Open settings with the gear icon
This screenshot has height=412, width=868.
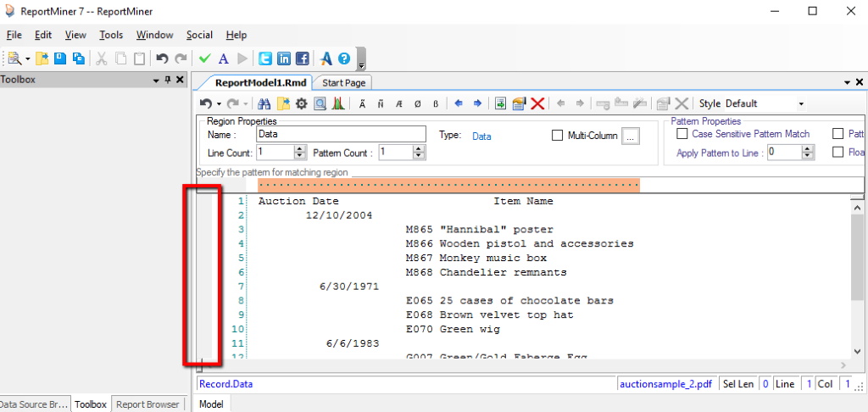(301, 103)
